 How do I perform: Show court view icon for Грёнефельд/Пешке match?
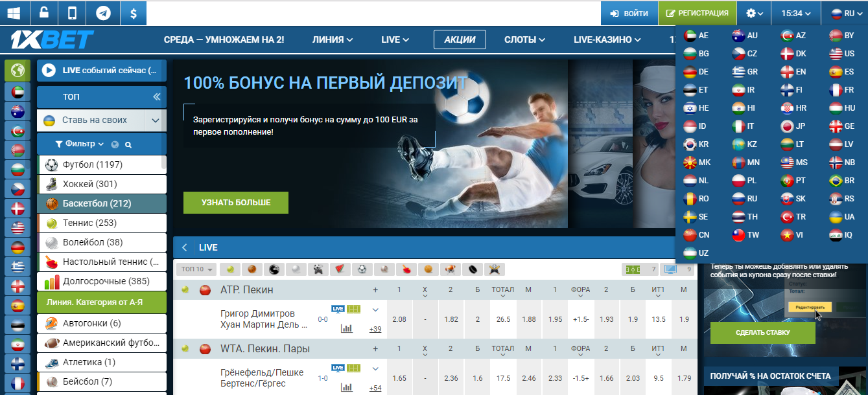coord(353,368)
